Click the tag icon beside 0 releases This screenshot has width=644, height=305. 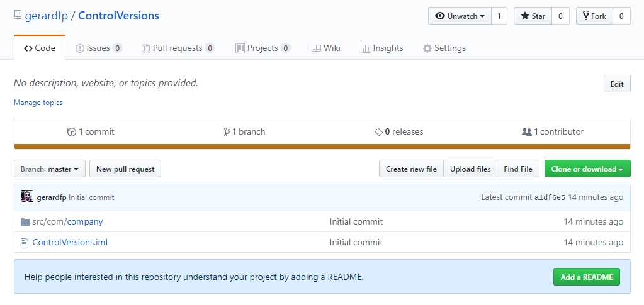[x=378, y=132]
